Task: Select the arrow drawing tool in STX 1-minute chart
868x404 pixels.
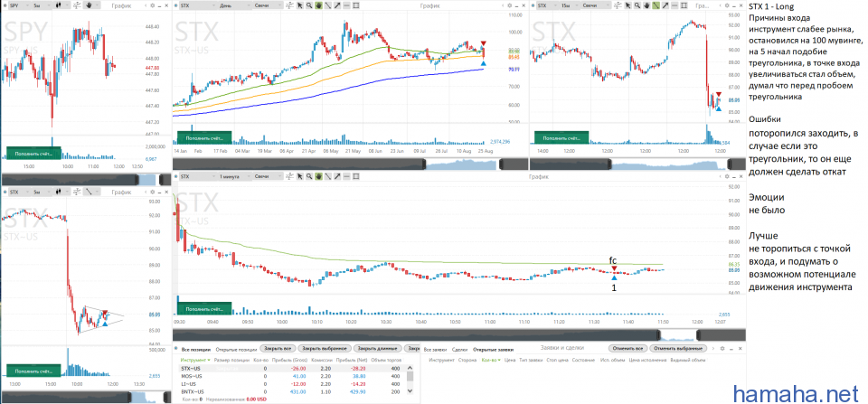Action: pyautogui.click(x=337, y=176)
